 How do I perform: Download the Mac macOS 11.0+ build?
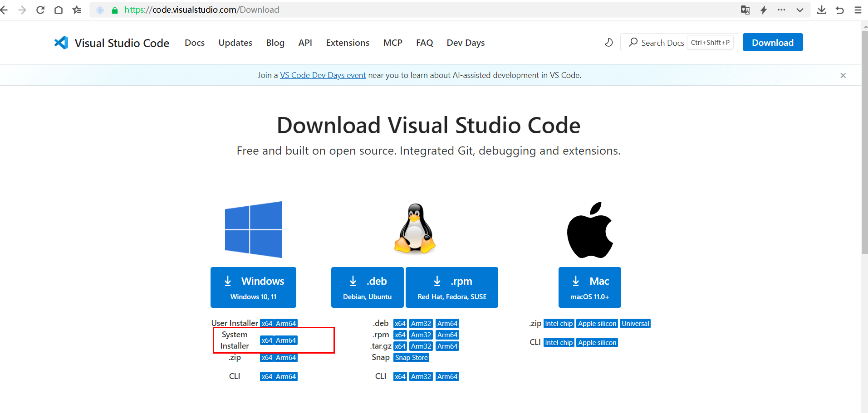pyautogui.click(x=590, y=287)
